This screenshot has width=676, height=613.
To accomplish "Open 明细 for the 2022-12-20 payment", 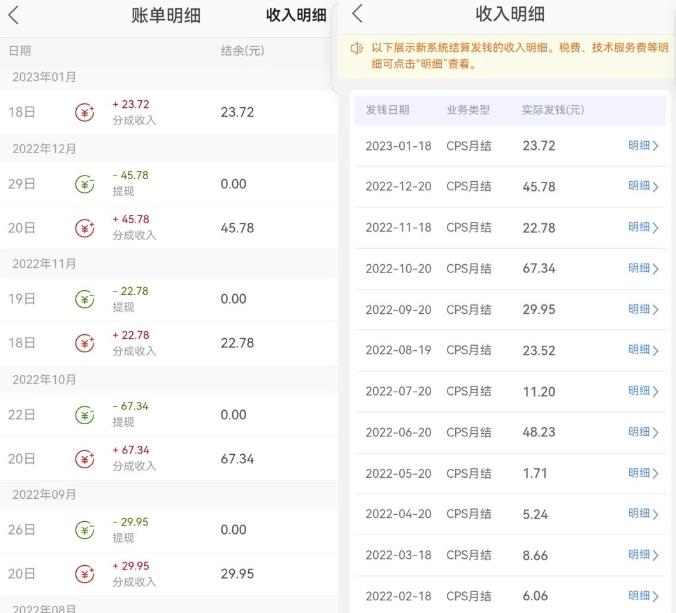I will coord(642,186).
